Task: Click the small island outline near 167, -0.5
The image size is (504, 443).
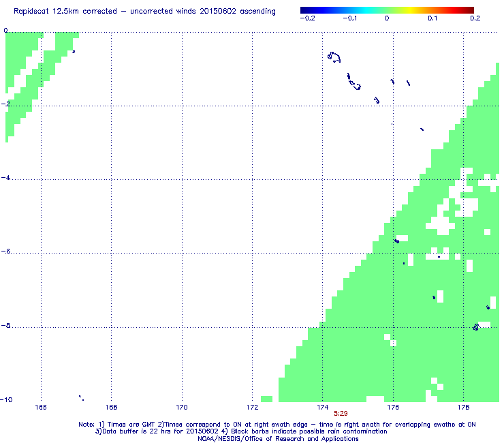Action: (74, 52)
